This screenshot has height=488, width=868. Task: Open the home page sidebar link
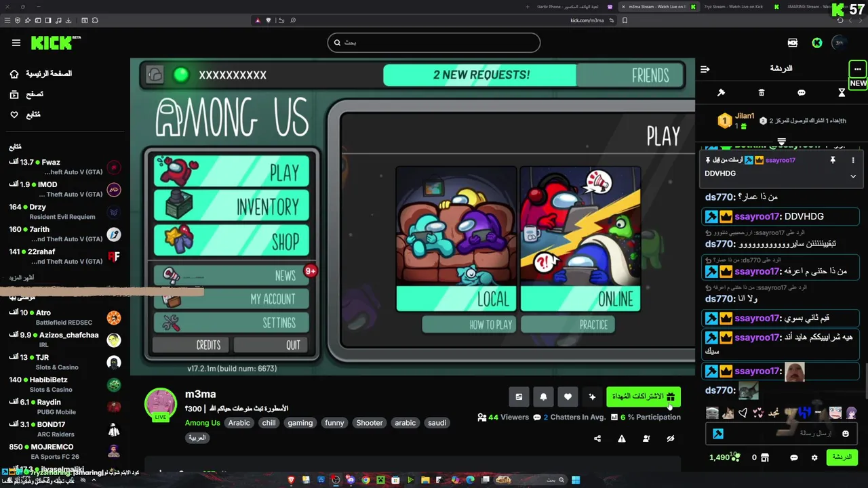pos(41,73)
